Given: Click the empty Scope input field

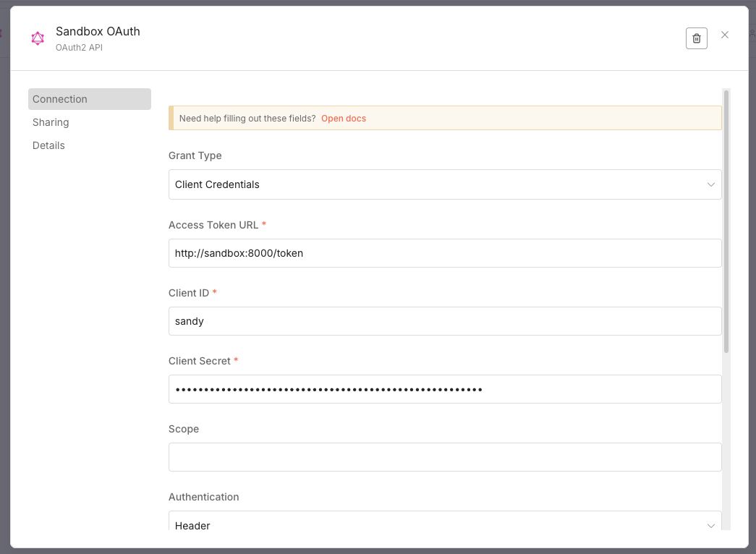Looking at the screenshot, I should (x=444, y=457).
